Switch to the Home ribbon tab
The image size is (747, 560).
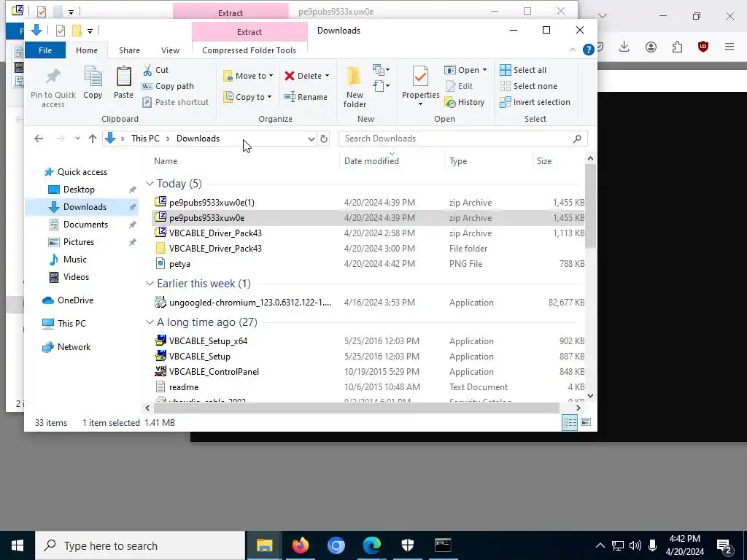[87, 50]
